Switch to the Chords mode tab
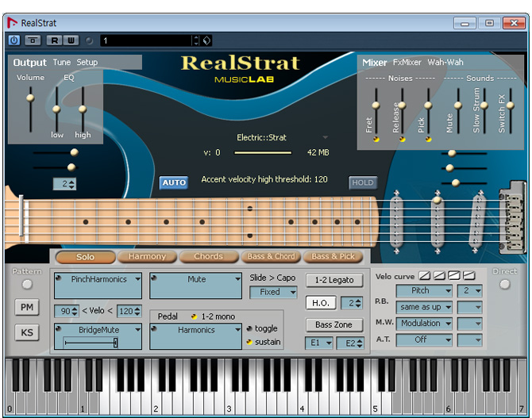This screenshot has width=532, height=418. [208, 257]
